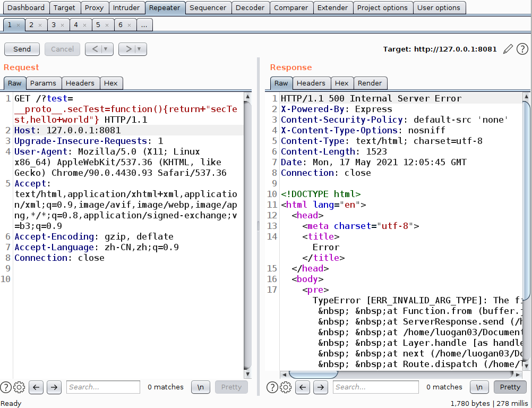Click response search next match arrow

321,387
